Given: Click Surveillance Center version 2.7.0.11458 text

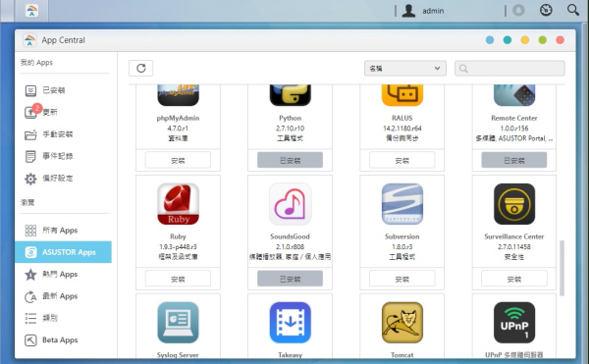Looking at the screenshot, I should (514, 247).
